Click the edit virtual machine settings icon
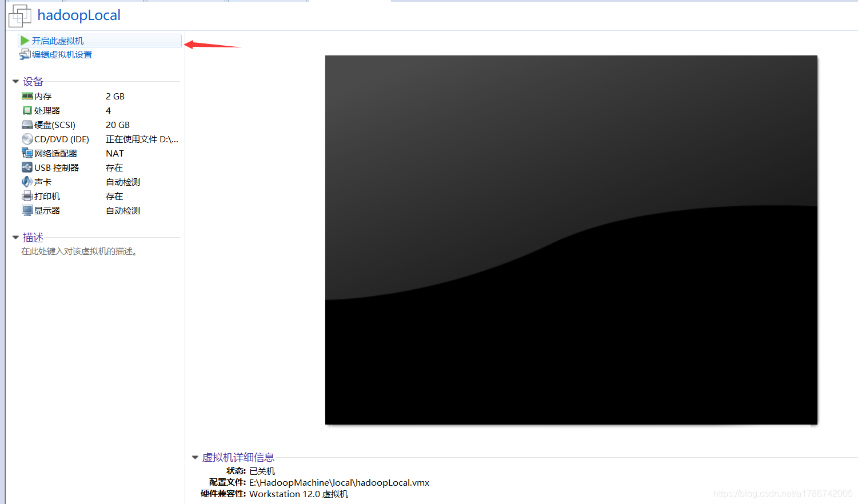The image size is (858, 504). [x=25, y=54]
